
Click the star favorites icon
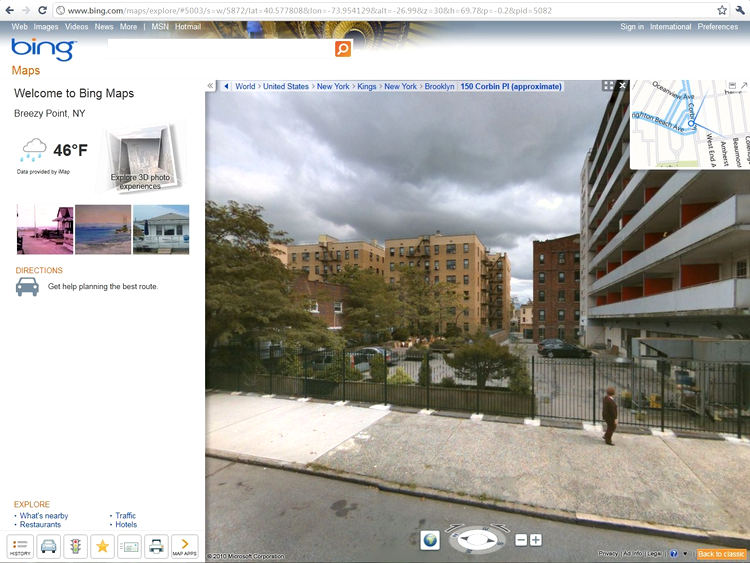click(102, 546)
